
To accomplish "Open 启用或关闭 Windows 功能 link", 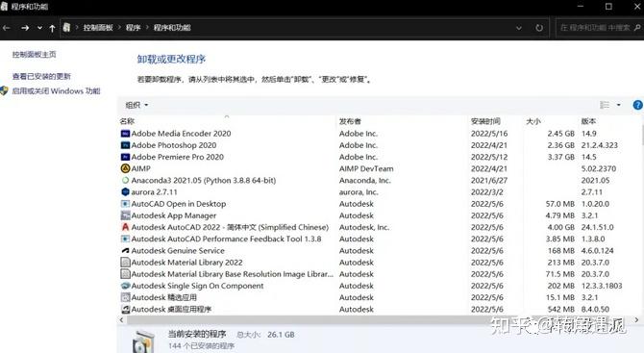I will tap(56, 91).
